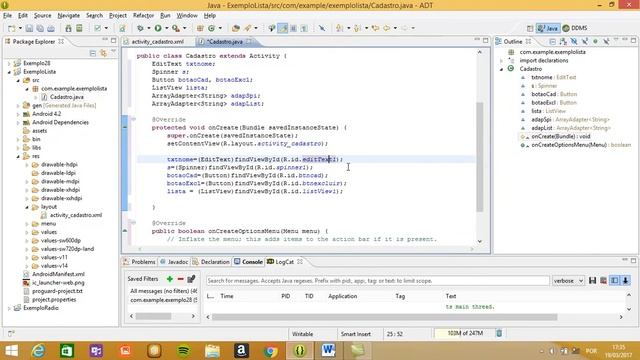
Task: Click the LogCat search messages field
Action: tap(378, 281)
